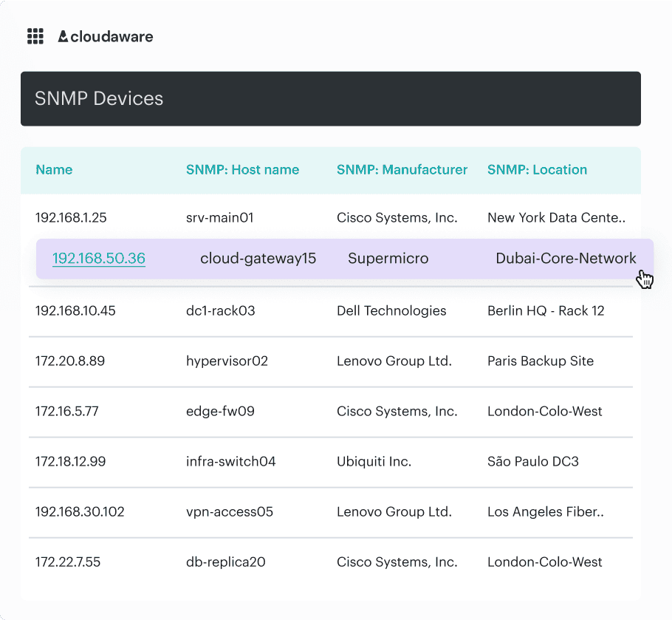Click Lenovo Group Ltd. in hypervisor02 row
Viewport: 672px width, 620px height.
click(x=394, y=361)
